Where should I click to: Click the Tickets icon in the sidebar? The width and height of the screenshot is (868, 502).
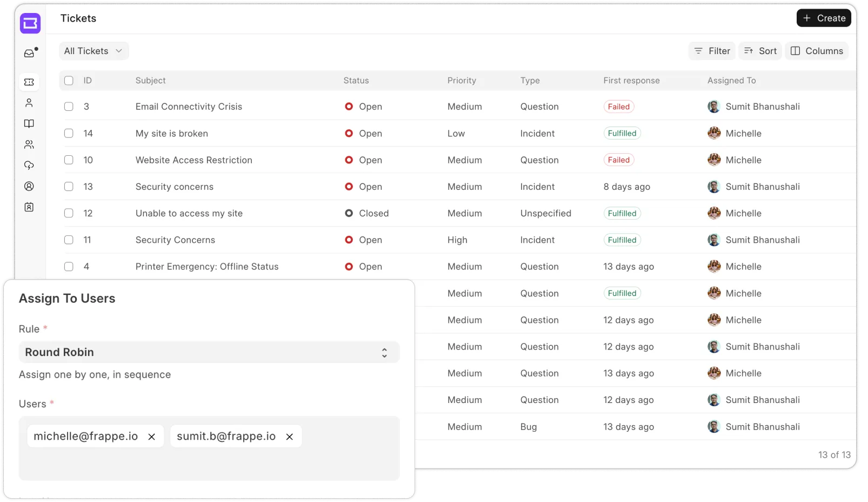[29, 82]
